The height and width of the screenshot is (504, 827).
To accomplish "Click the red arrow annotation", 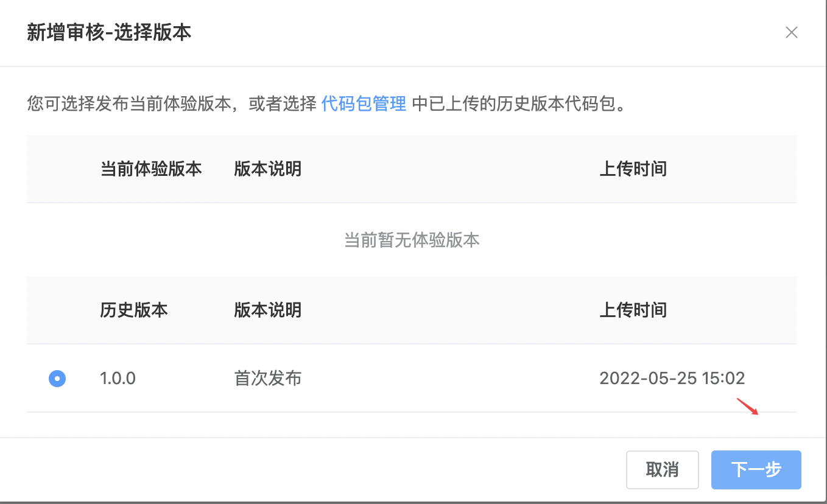I will pyautogui.click(x=748, y=406).
